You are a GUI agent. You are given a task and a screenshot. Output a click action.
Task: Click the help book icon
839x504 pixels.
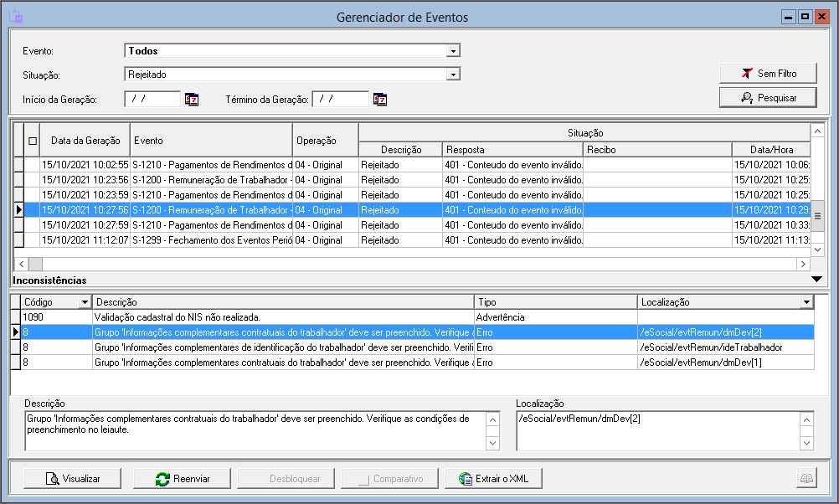click(x=806, y=479)
